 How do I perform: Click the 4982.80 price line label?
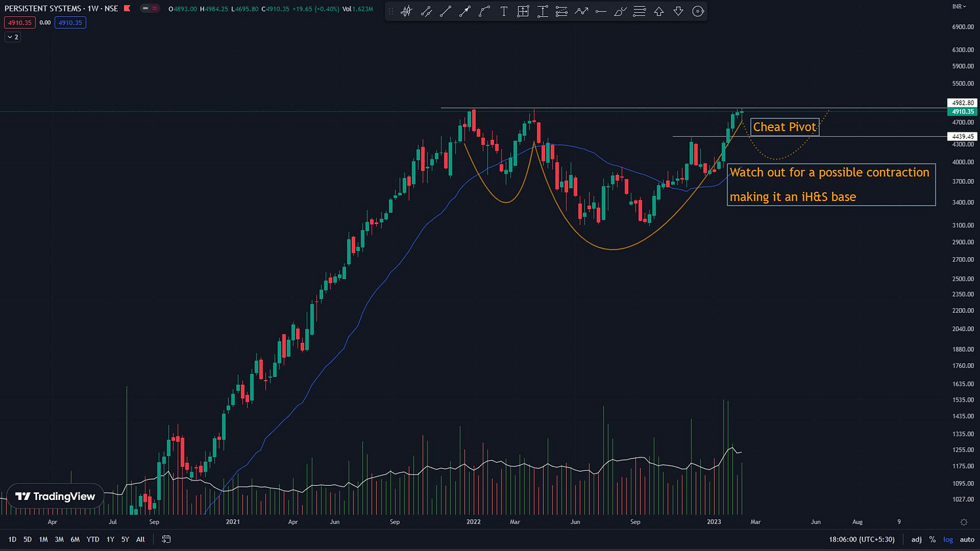pos(963,103)
